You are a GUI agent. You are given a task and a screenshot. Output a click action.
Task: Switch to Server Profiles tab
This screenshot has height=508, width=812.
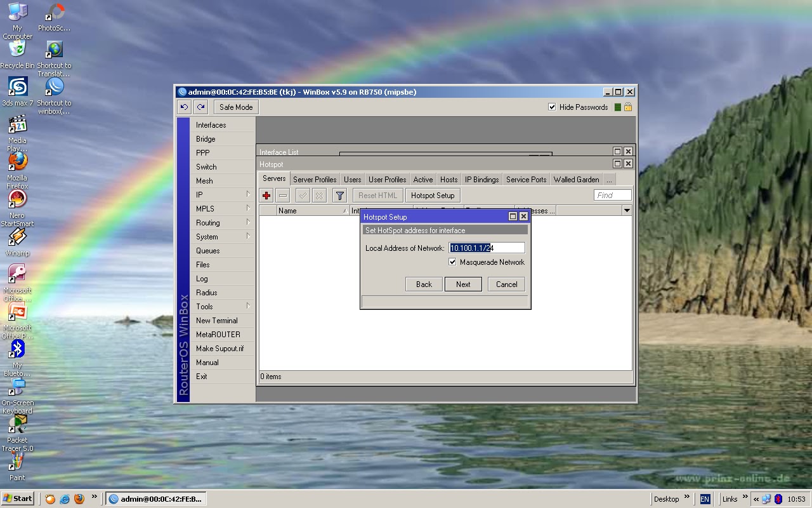(x=315, y=180)
